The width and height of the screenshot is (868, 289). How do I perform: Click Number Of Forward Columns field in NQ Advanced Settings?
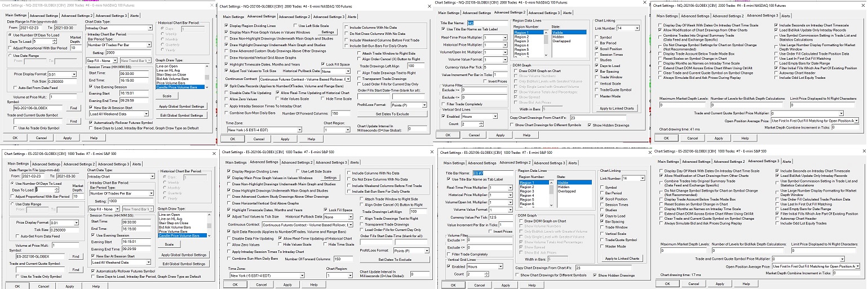point(342,114)
